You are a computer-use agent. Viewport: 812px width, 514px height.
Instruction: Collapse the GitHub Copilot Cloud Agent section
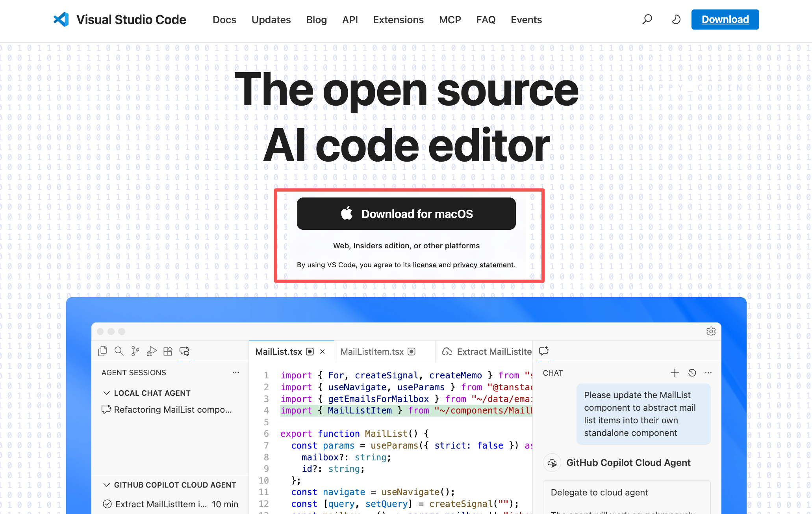pos(106,485)
